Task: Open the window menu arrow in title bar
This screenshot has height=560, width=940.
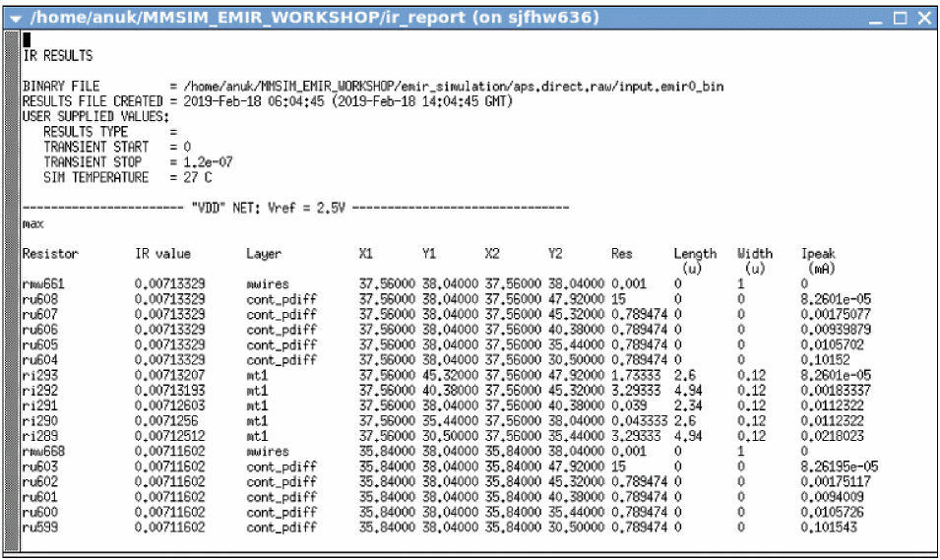Action: pyautogui.click(x=16, y=19)
